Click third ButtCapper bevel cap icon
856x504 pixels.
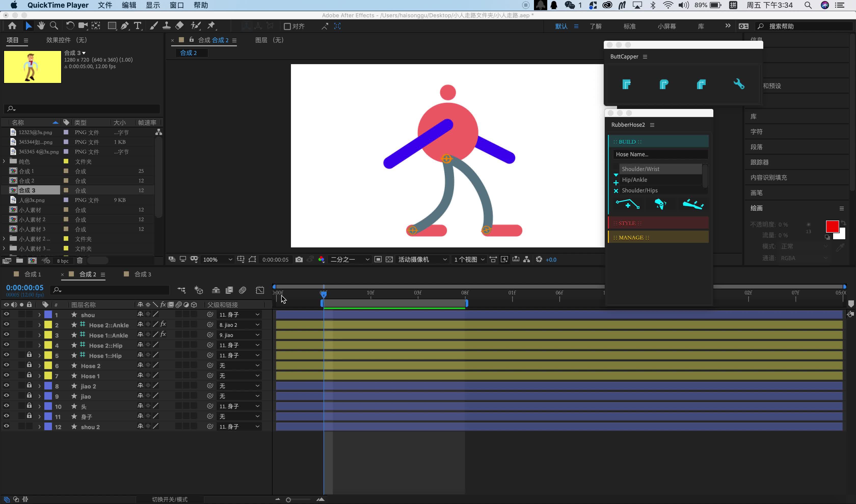(x=701, y=84)
